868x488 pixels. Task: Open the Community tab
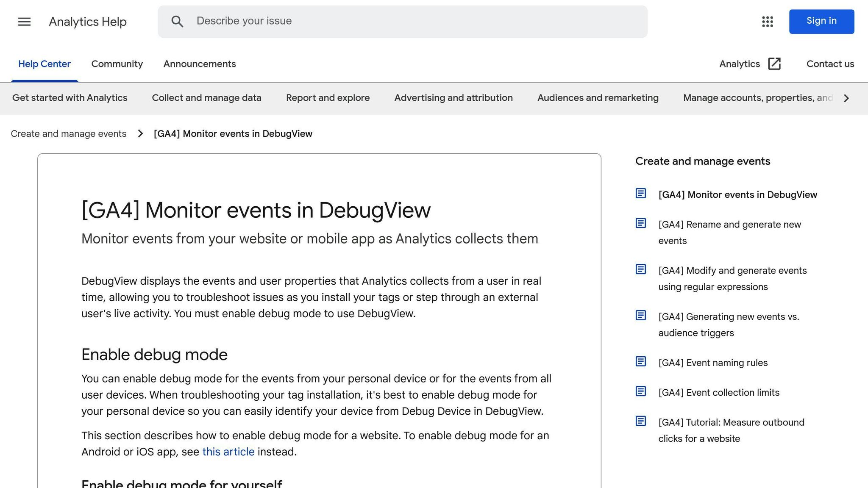click(117, 64)
